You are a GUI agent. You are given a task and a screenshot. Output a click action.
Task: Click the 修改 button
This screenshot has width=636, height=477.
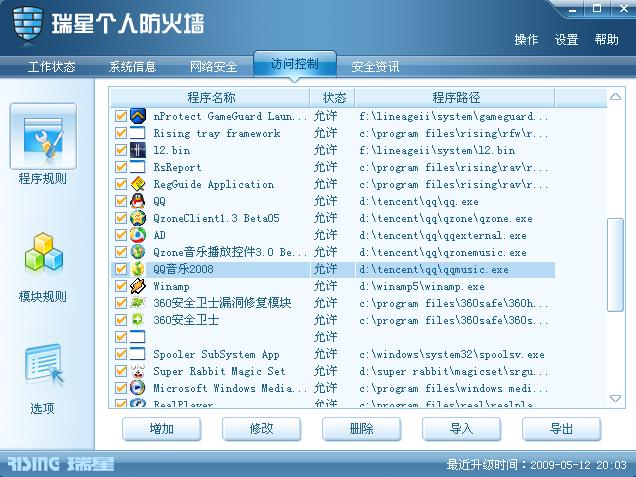click(x=262, y=429)
